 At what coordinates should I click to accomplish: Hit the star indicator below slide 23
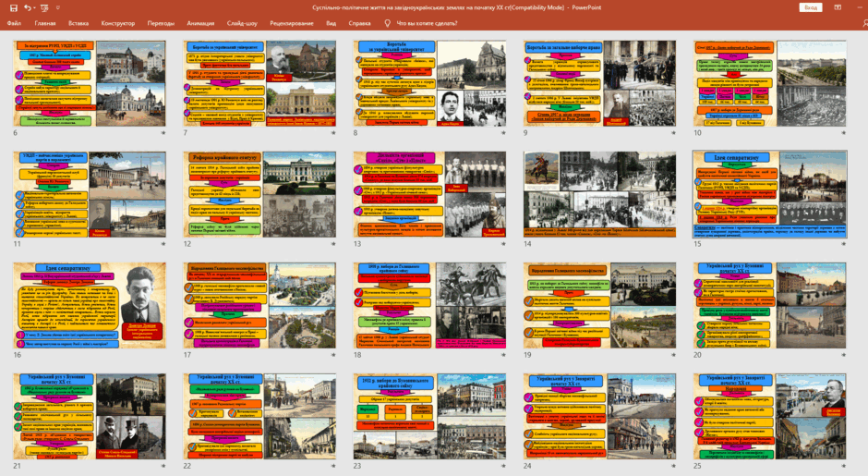click(503, 466)
